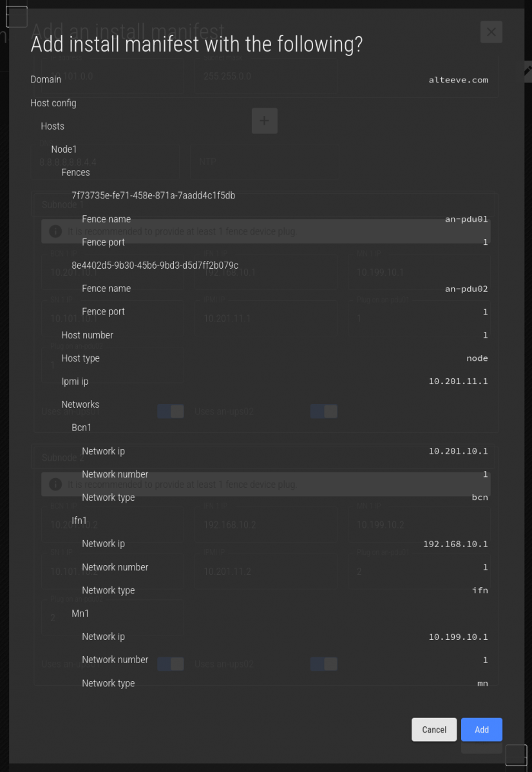Toggle Subnode 1 Uses an-ups02 switch

pos(323,411)
